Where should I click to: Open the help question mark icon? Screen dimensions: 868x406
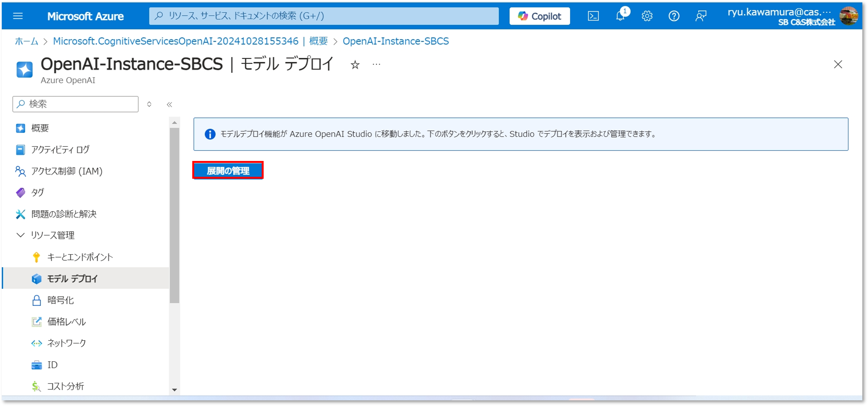click(674, 16)
